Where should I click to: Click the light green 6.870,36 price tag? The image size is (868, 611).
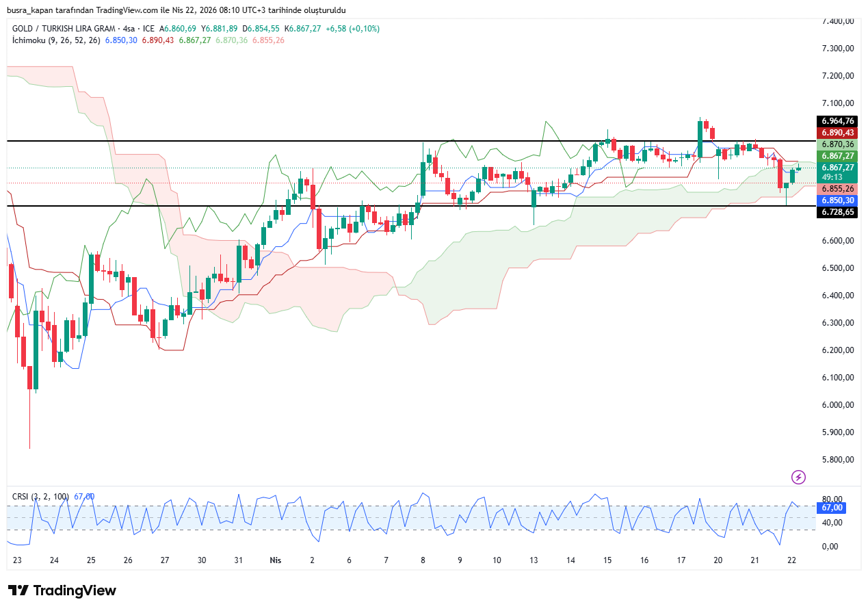coord(838,144)
